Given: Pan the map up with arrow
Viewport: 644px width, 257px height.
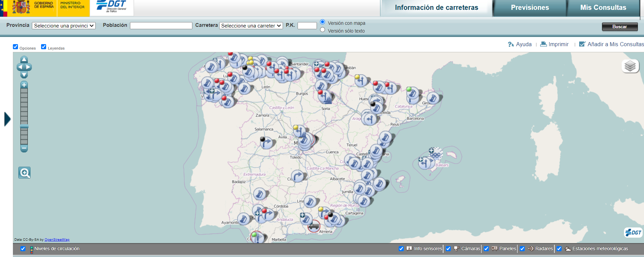Looking at the screenshot, I should pyautogui.click(x=24, y=60).
